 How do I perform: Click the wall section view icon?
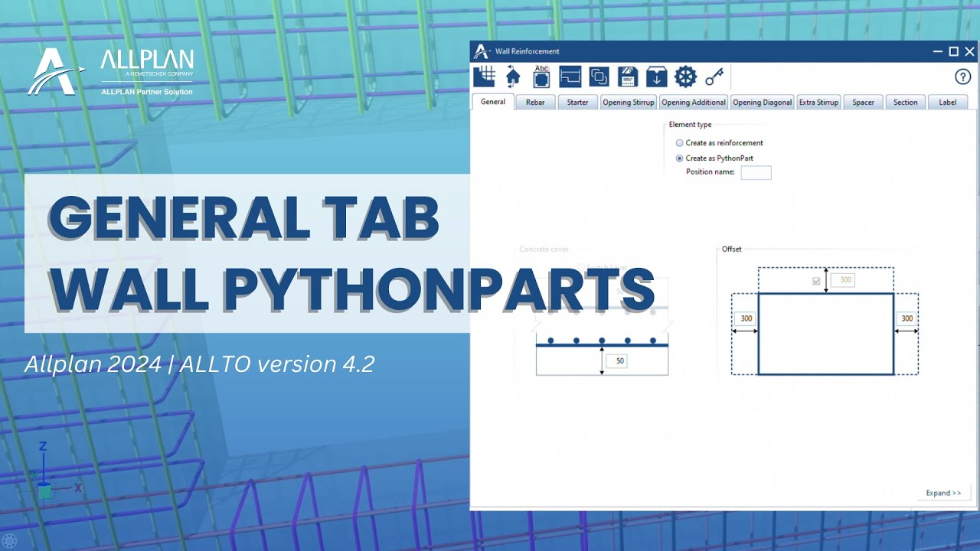pos(570,77)
